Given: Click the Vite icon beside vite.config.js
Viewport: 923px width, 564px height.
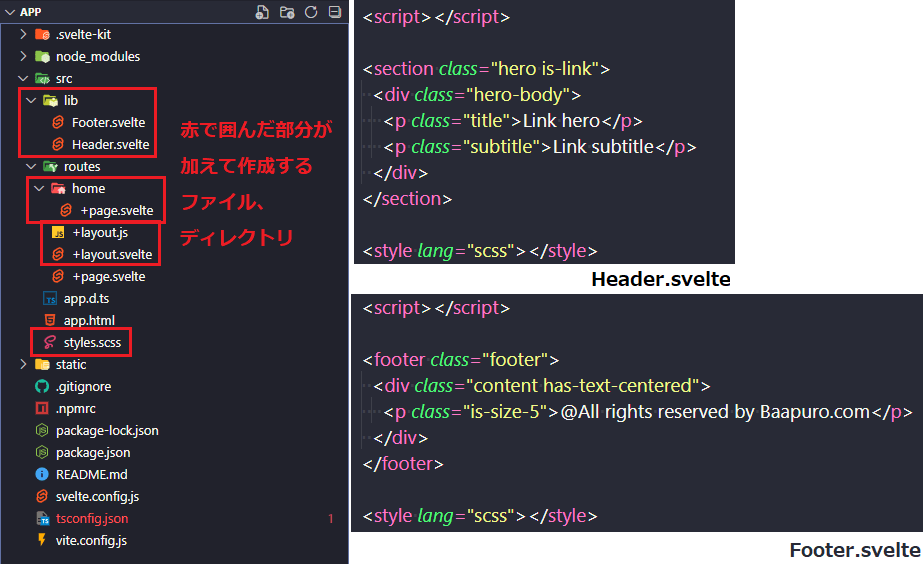Looking at the screenshot, I should tap(42, 540).
